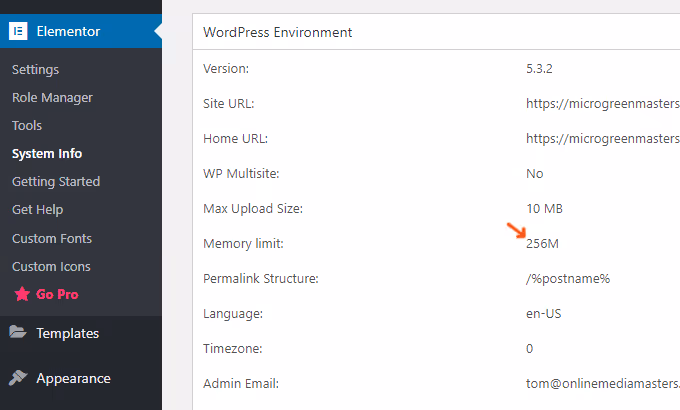
Task: Click the Home URL value
Action: 603,138
